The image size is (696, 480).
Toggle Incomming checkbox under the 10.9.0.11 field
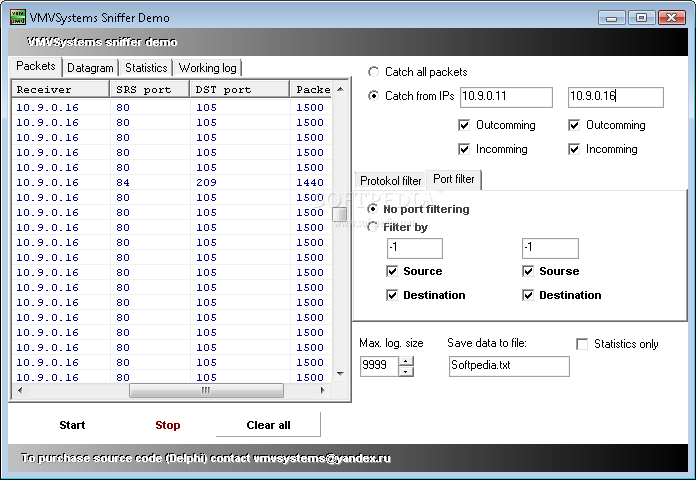pos(464,149)
